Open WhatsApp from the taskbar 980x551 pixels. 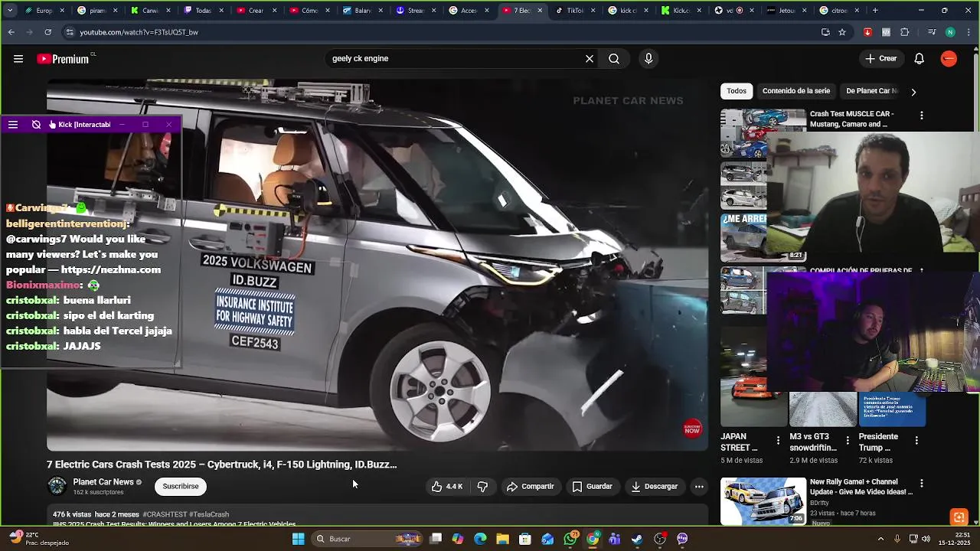[x=570, y=539]
